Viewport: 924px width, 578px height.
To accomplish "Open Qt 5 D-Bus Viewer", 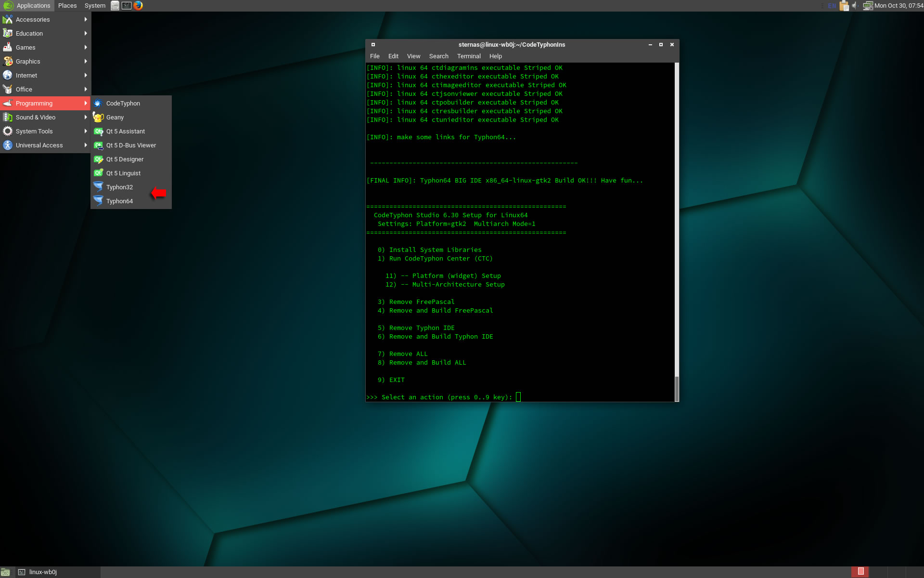I will (131, 145).
